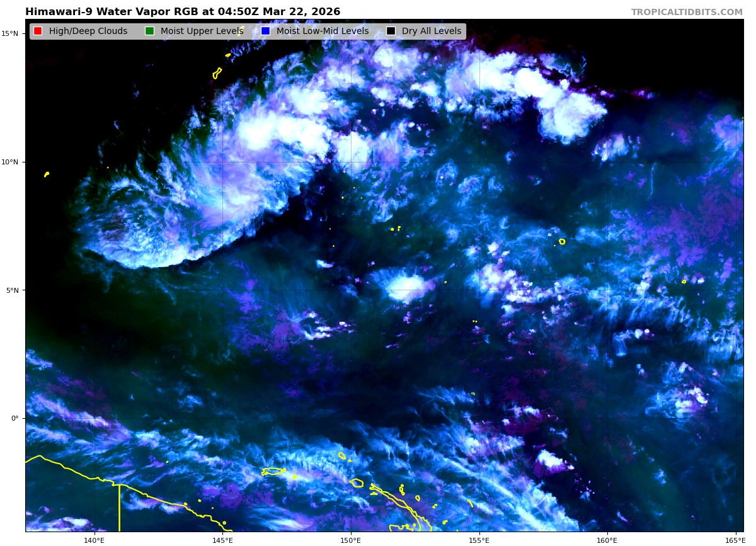Click the 5°N latitude tick label
Image resolution: width=756 pixels, height=546 pixels.
pos(14,290)
